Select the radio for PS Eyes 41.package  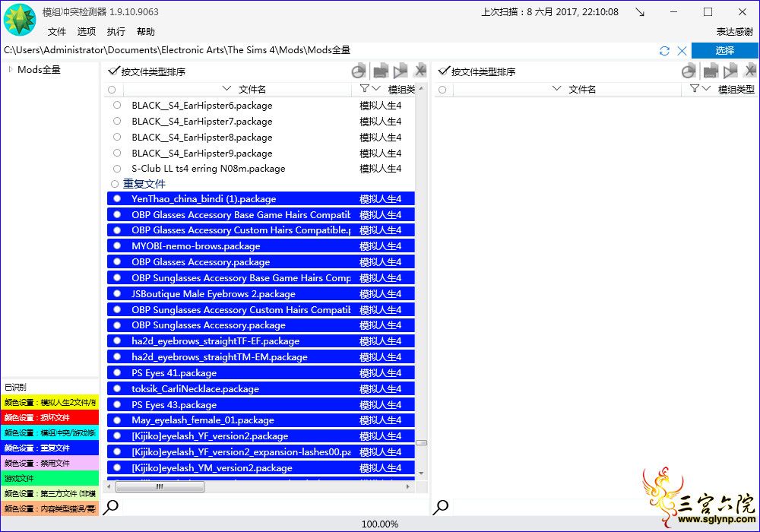coord(117,372)
